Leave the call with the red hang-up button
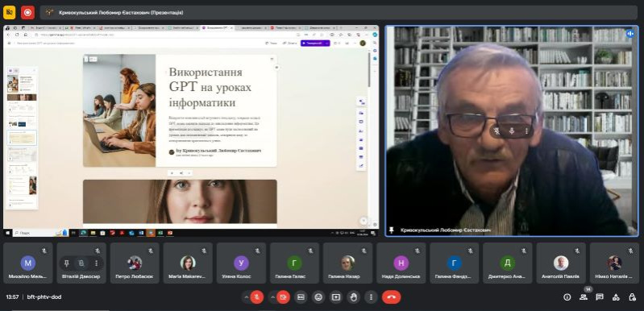Screen dimensions: 644x311 (x=392, y=297)
